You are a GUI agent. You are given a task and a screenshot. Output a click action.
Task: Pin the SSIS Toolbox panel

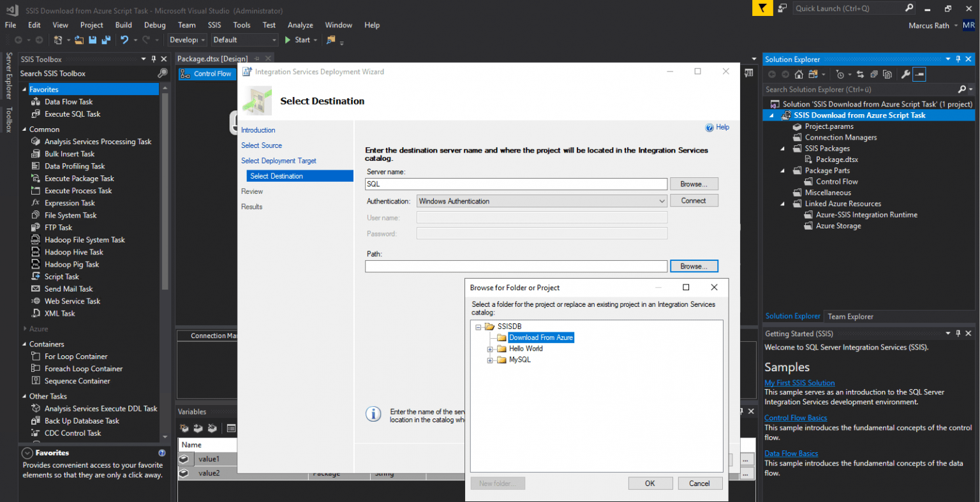coord(153,59)
